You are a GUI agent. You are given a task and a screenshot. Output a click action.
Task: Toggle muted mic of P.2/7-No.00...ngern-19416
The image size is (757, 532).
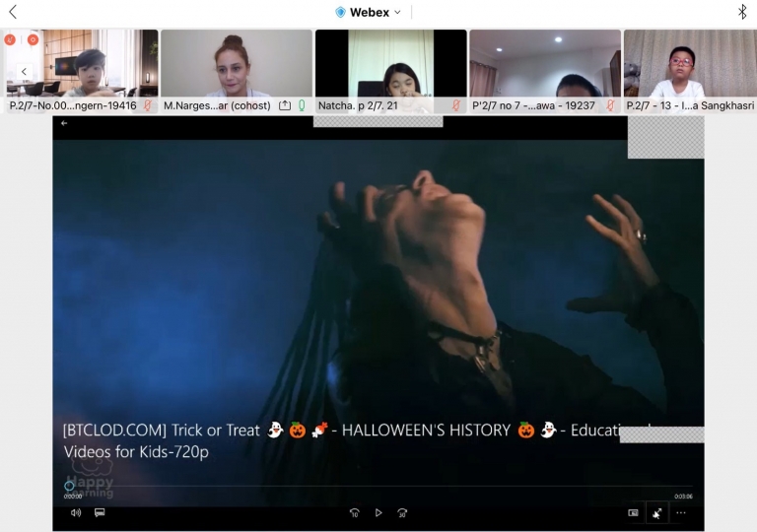click(x=148, y=105)
